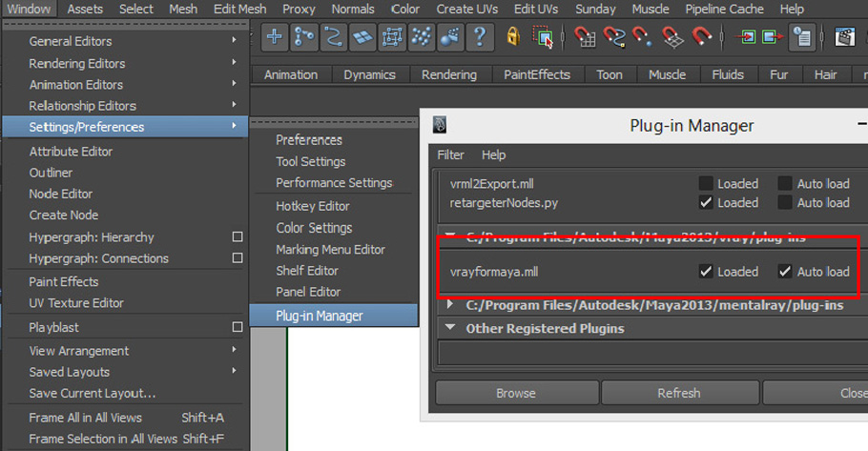Click the construction history icon
Viewport: 868px width, 451px height.
pyautogui.click(x=801, y=37)
